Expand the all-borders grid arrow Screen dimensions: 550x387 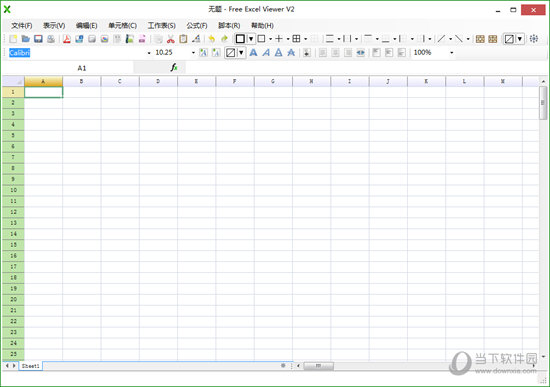tap(305, 39)
